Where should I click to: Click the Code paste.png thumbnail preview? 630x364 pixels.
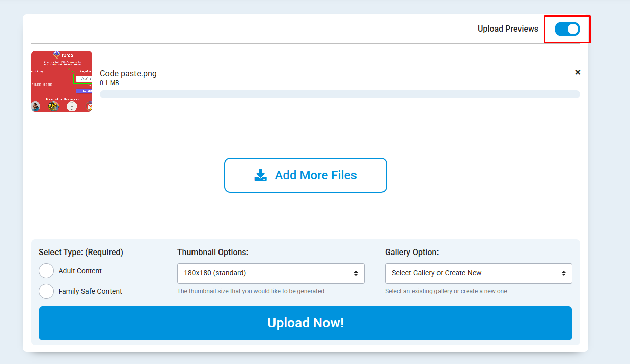tap(62, 81)
